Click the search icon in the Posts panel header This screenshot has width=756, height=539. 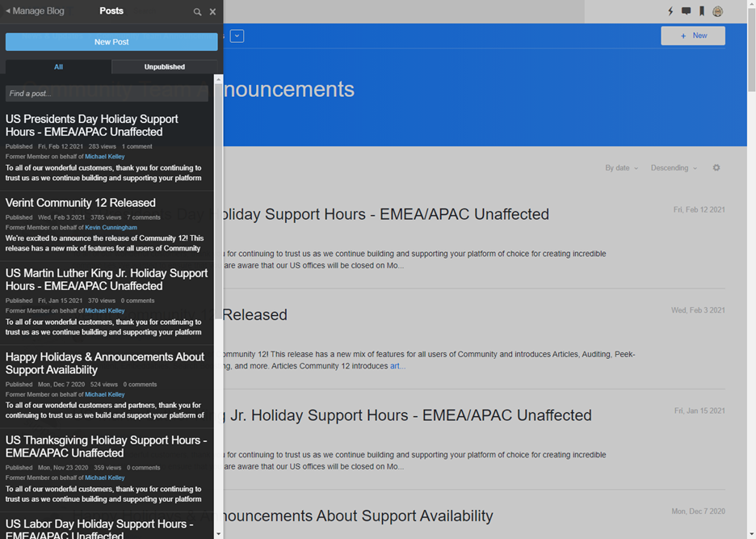pyautogui.click(x=197, y=11)
